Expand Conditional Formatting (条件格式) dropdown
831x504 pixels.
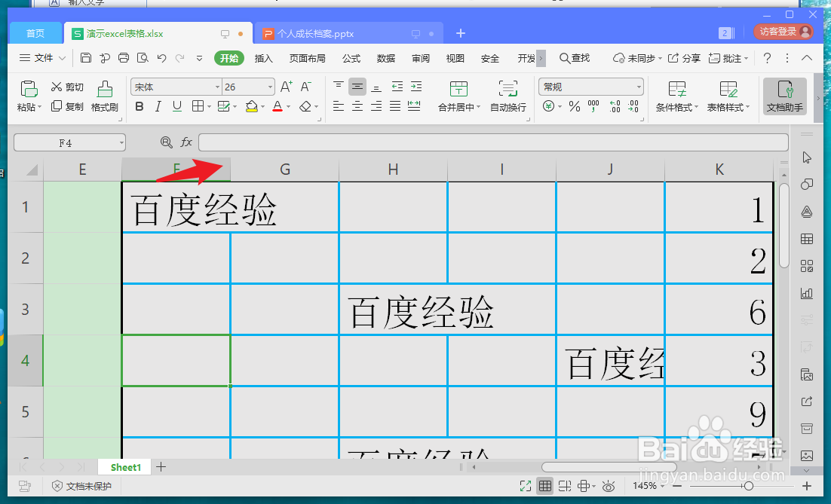point(696,107)
